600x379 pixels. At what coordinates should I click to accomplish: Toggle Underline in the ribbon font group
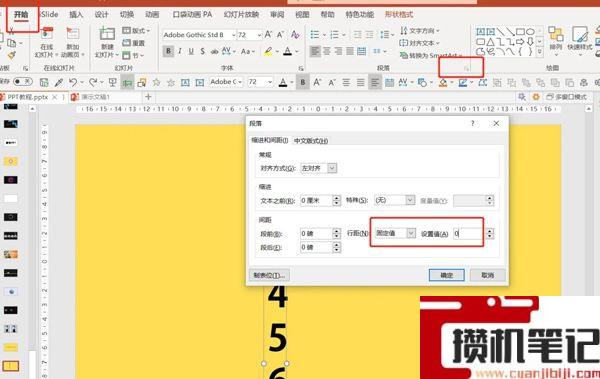[x=191, y=51]
